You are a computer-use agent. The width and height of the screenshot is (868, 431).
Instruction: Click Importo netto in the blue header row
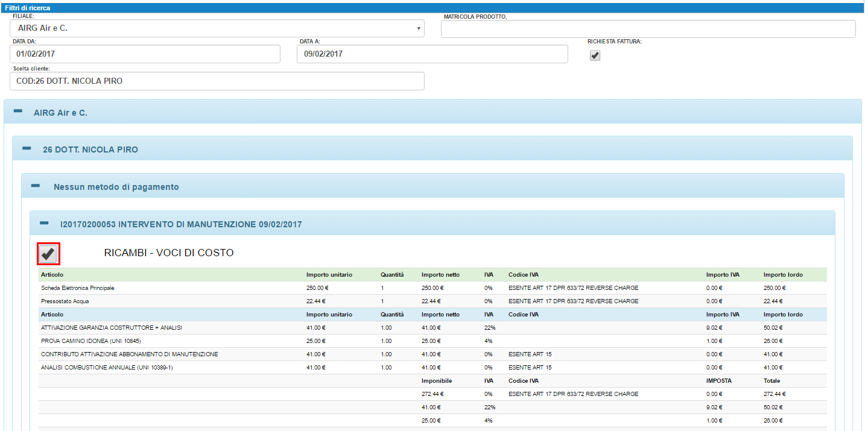tap(440, 315)
